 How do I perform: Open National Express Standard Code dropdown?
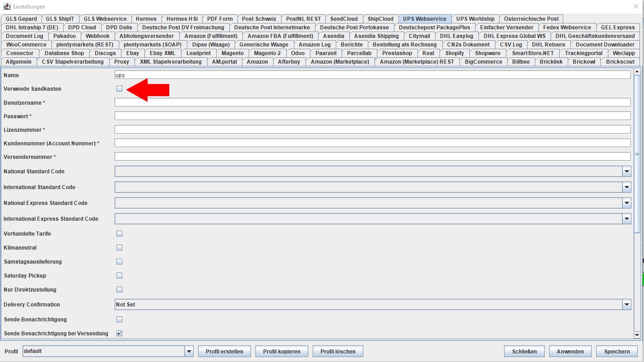(x=626, y=203)
